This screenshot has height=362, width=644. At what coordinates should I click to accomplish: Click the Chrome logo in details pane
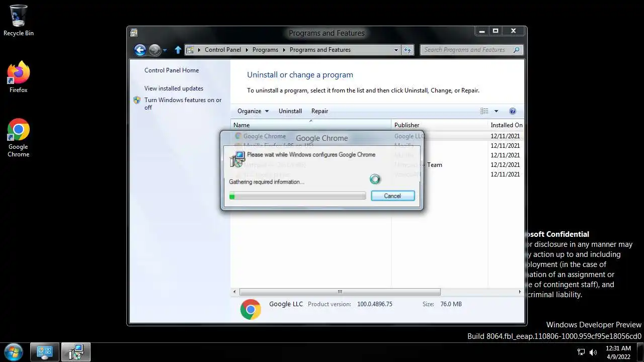tap(251, 309)
